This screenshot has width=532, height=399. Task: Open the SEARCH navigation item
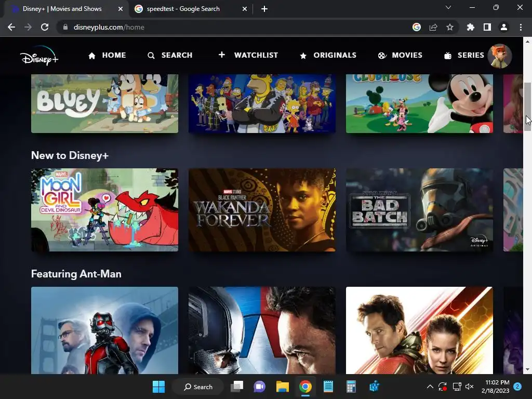(170, 55)
